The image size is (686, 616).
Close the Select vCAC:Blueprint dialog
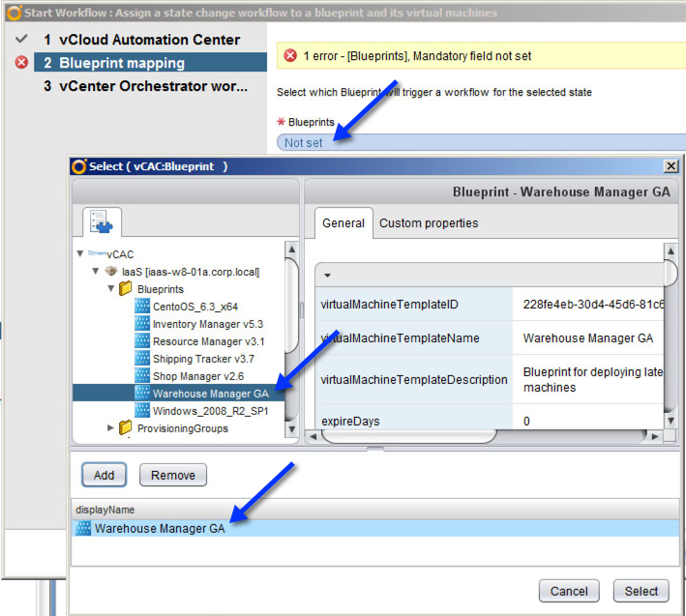(671, 166)
